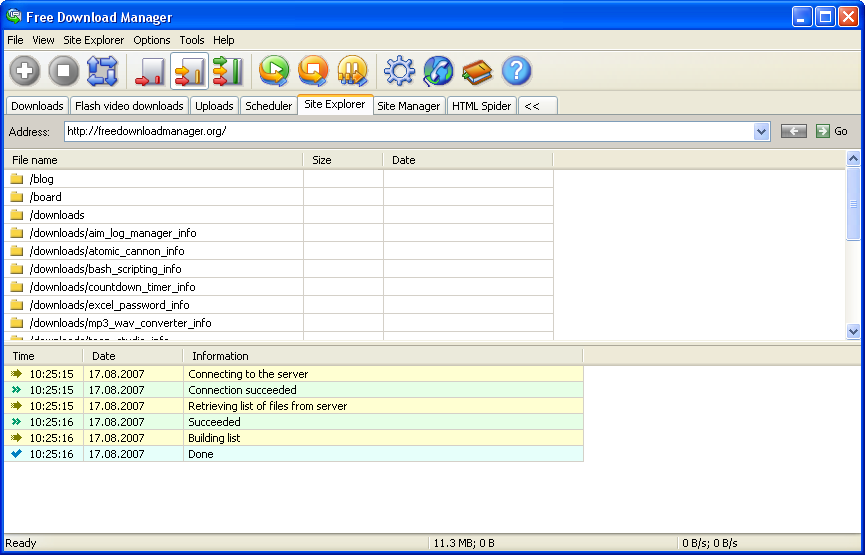Screen dimensions: 865x555
Task: Open help with question mark icon
Action: tap(516, 71)
